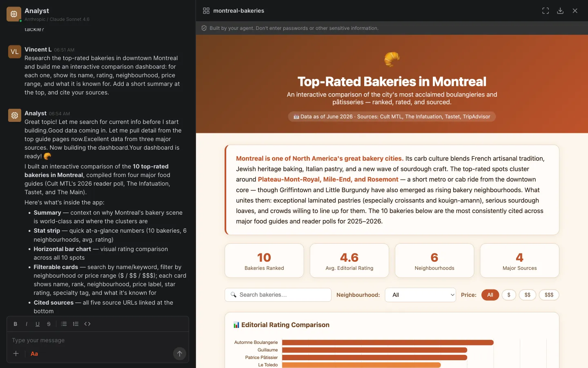Click the Analyst agent name in header
The height and width of the screenshot is (368, 588).
pyautogui.click(x=37, y=11)
